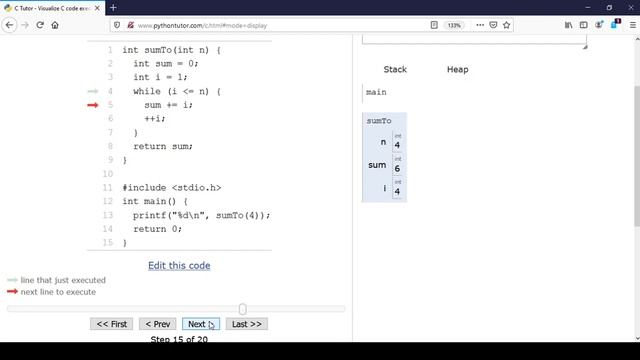Click the sumTo stack frame label
640x360 pixels.
pyautogui.click(x=379, y=121)
